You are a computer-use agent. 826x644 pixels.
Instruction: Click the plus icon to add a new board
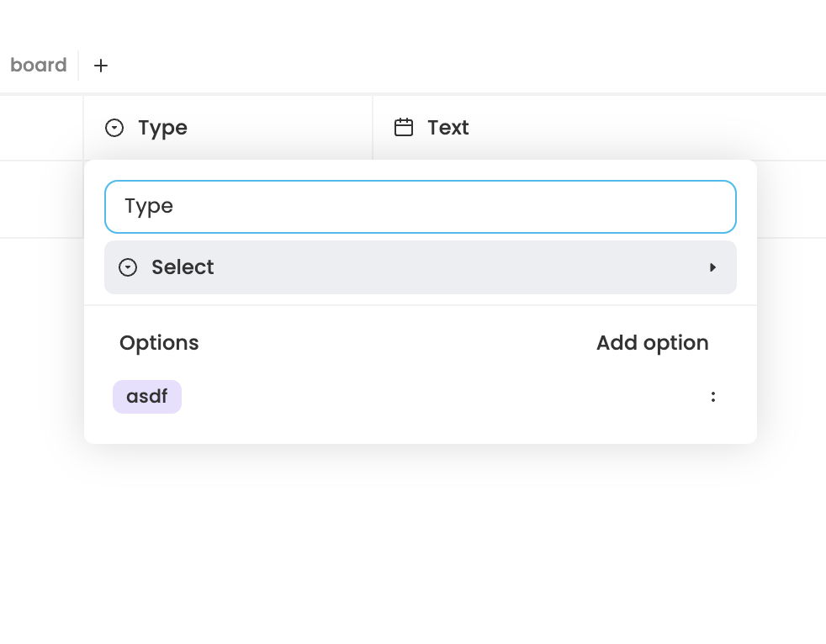tap(101, 66)
